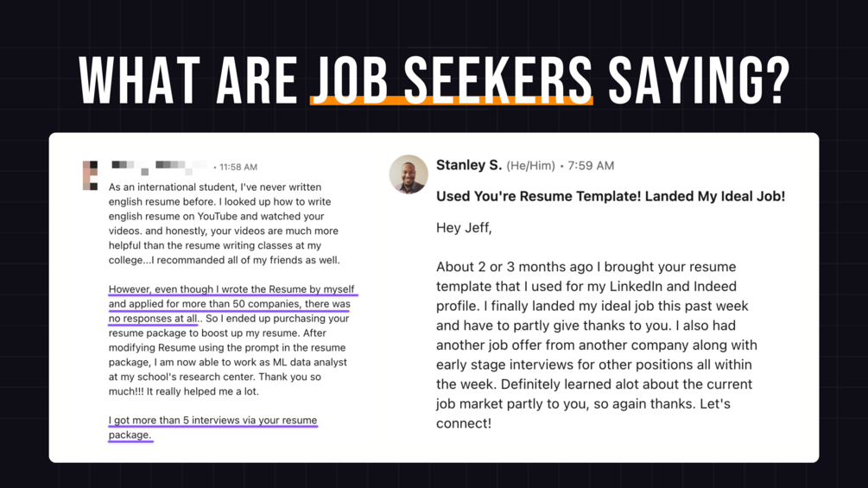Click the (He/Him) pronoun label
This screenshot has height=488, width=868.
[530, 166]
